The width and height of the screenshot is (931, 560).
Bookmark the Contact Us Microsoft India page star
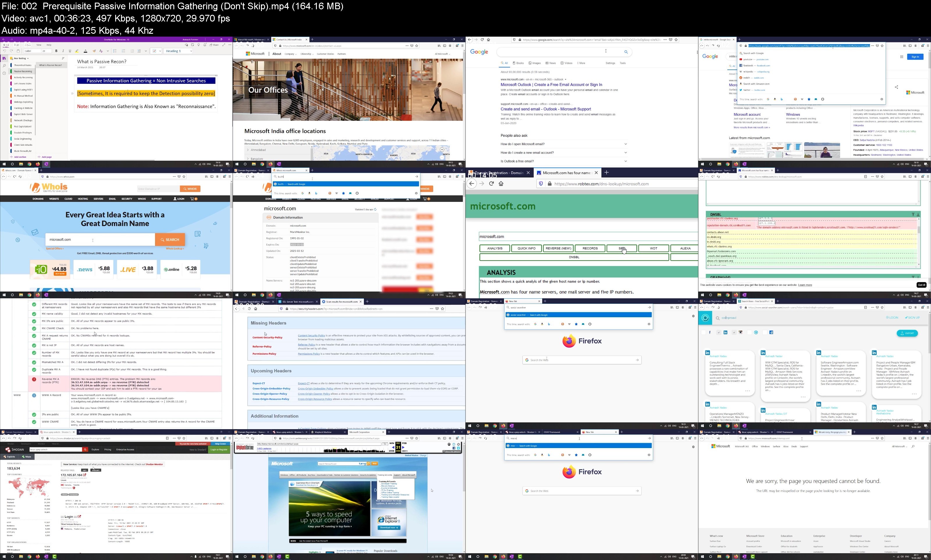coord(416,46)
